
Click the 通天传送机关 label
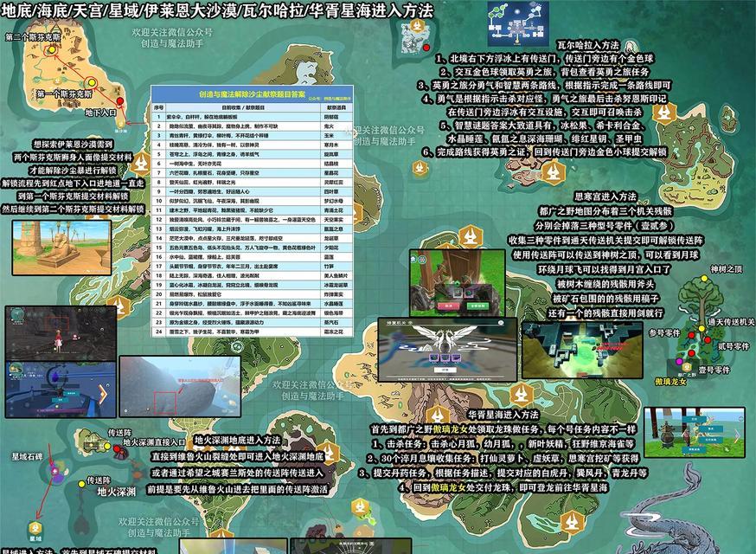(731, 322)
